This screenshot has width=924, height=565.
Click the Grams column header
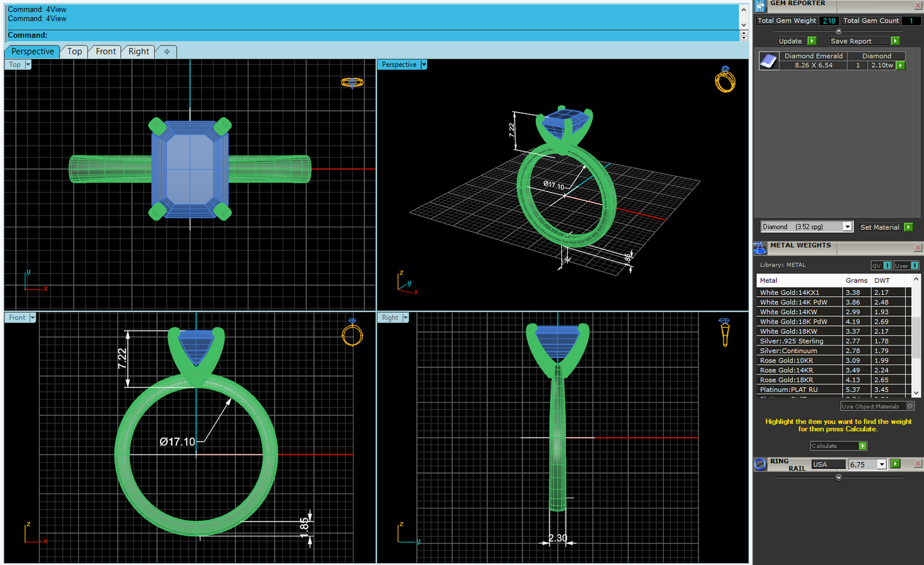pyautogui.click(x=856, y=280)
